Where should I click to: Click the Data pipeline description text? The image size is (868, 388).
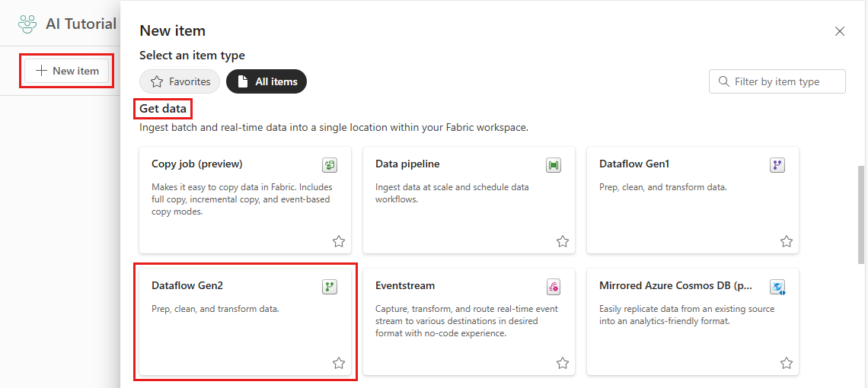[452, 193]
